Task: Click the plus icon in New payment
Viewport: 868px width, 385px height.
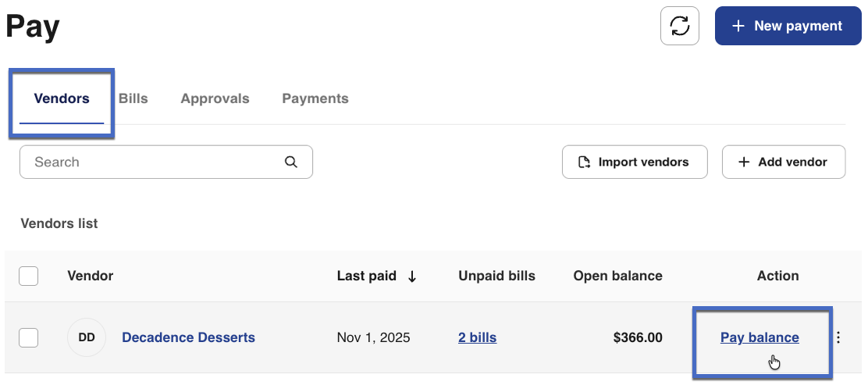Action: pos(738,27)
